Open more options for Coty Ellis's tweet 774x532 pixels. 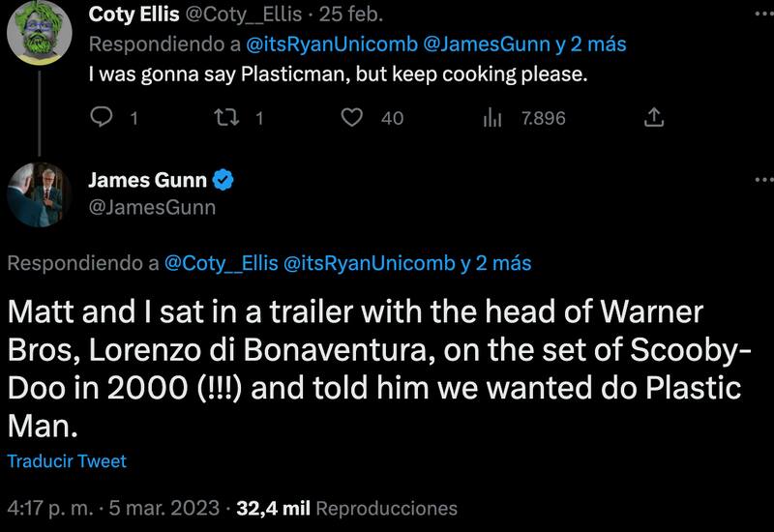pyautogui.click(x=763, y=12)
